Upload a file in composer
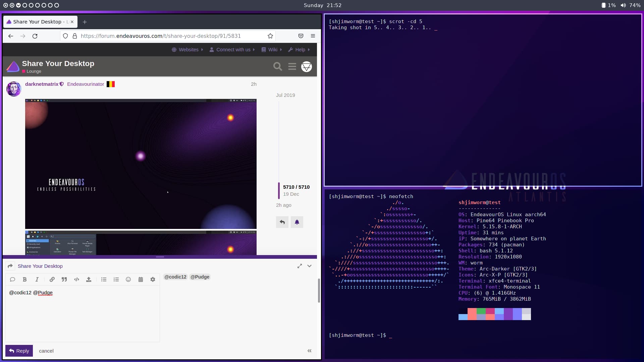Screen dimensions: 644x362 point(89,279)
